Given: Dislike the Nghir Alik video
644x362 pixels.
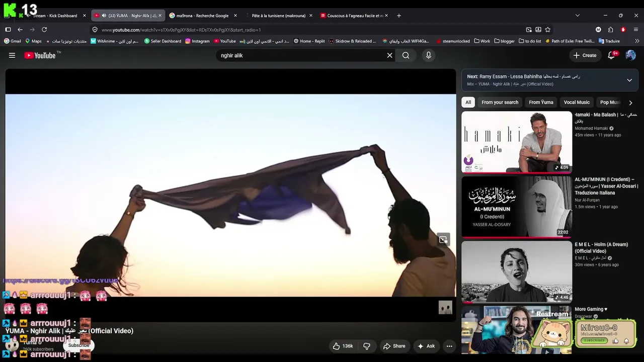Looking at the screenshot, I should (367, 346).
